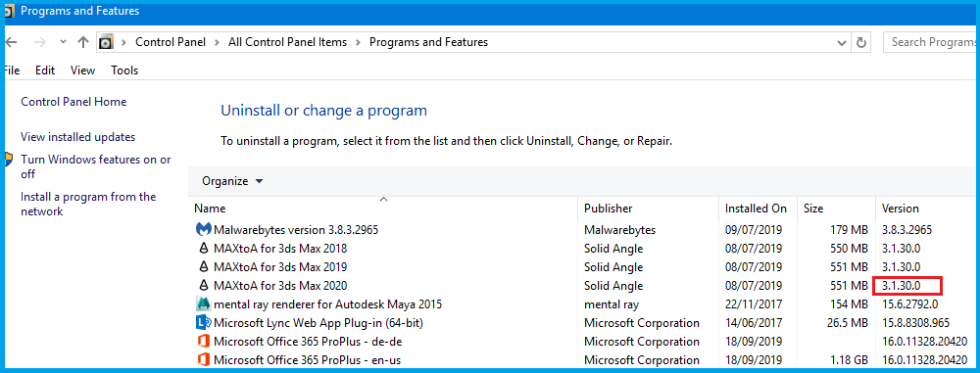
Task: Click the 26.5 MB size cell
Action: (x=847, y=323)
